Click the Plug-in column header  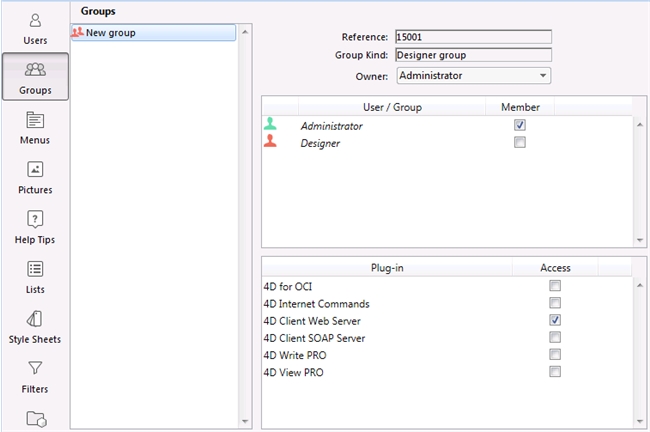[386, 268]
